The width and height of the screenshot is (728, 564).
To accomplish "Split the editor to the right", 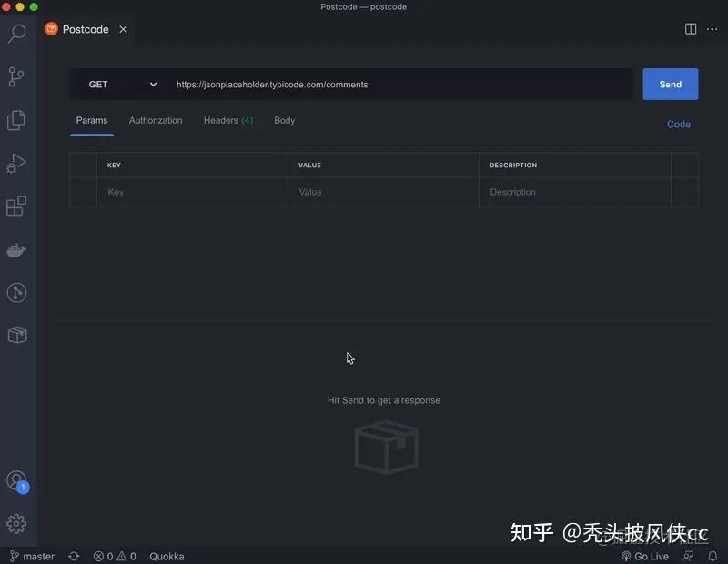I will coord(691,29).
